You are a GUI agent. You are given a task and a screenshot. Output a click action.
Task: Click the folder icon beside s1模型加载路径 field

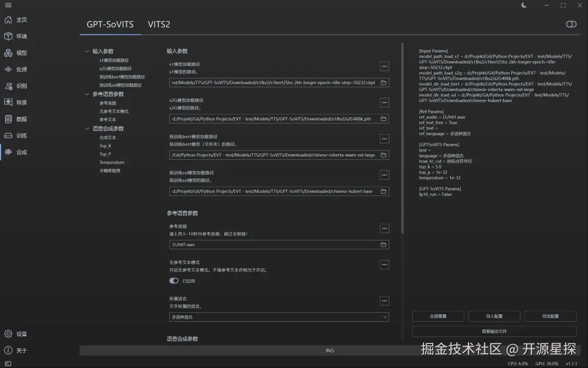pos(384,83)
